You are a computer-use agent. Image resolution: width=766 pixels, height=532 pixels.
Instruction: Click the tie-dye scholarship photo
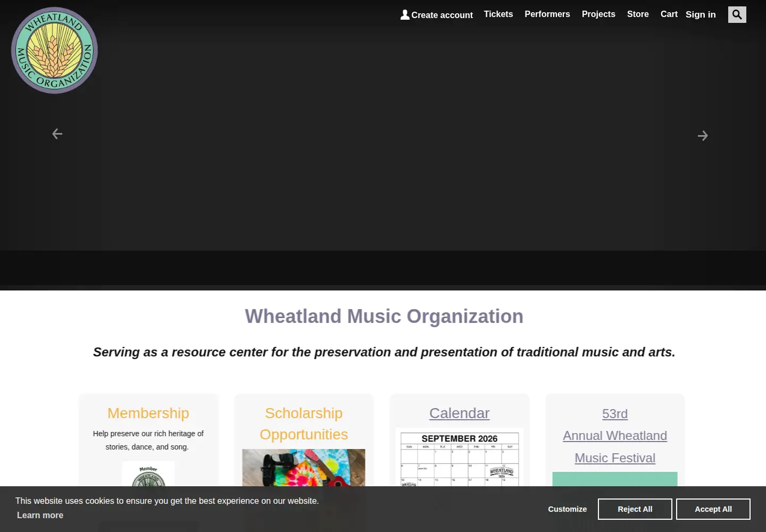tap(304, 468)
